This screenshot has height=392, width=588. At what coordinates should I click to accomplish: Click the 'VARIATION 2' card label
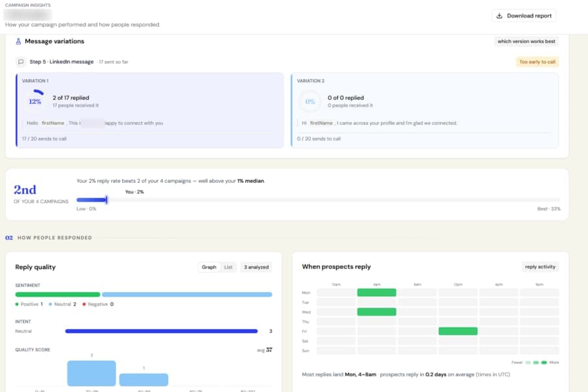(311, 81)
